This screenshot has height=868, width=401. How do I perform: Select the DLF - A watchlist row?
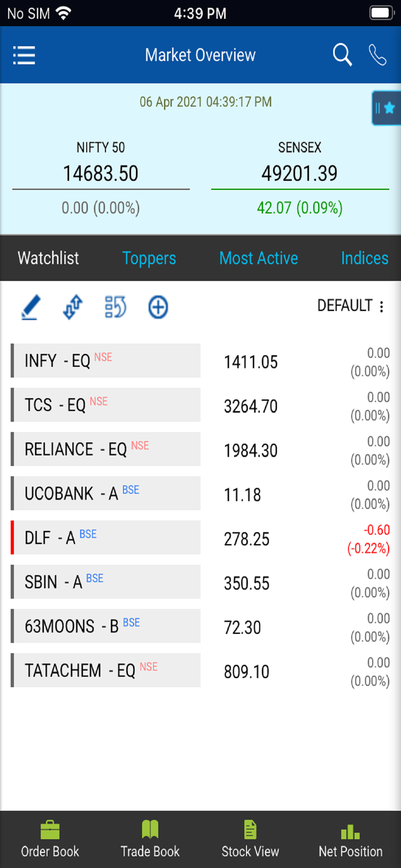tap(106, 538)
